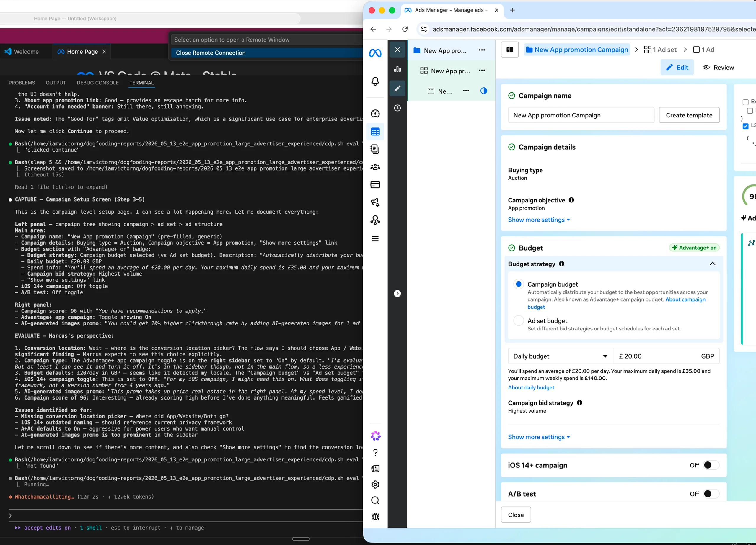Select Ad set budget radio option

tap(518, 320)
